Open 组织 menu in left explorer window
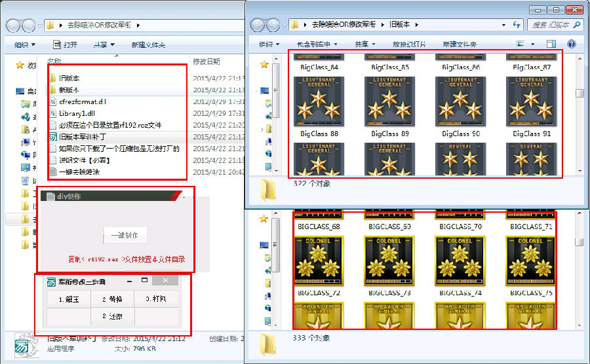 coord(25,45)
